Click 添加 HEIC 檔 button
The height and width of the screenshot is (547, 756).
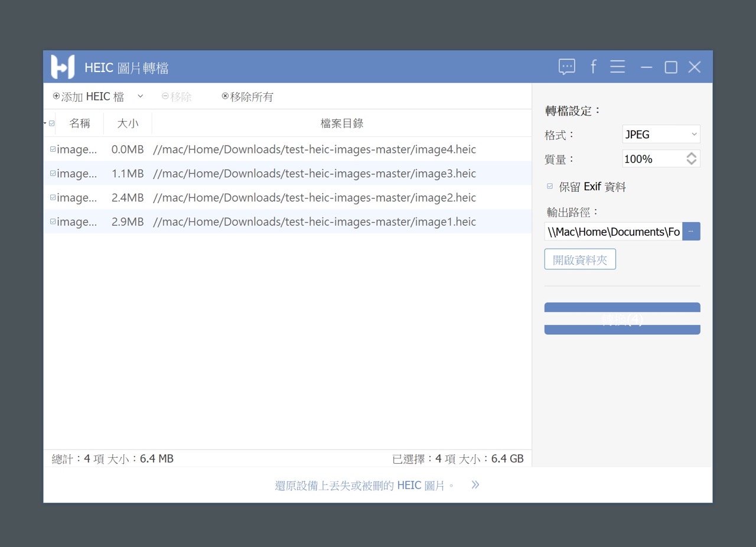89,96
